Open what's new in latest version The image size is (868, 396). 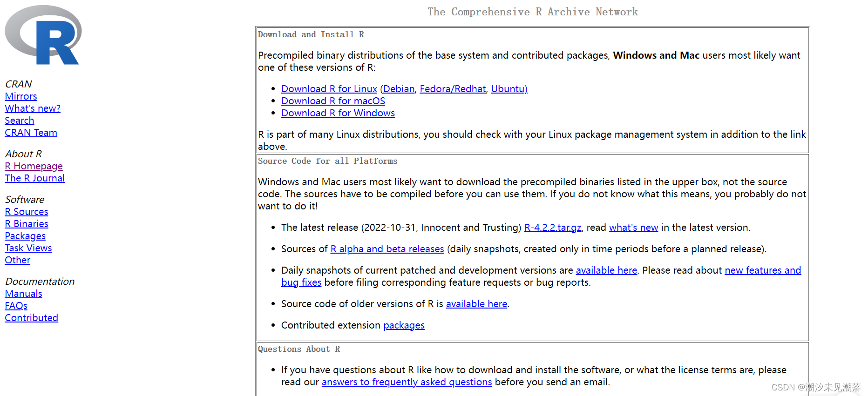coord(633,228)
